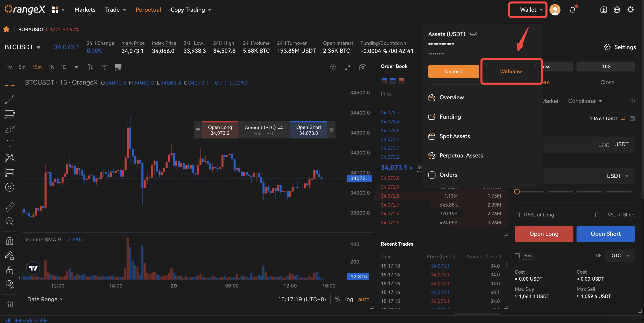This screenshot has width=644, height=323.
Task: Expand chart to fullscreen
Action: pyautogui.click(x=347, y=67)
